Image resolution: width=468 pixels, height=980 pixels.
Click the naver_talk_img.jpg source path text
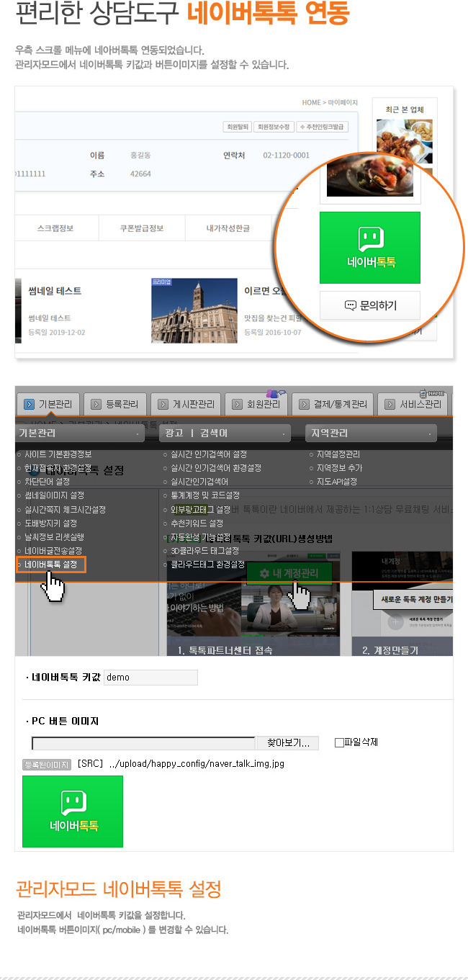coord(197,764)
